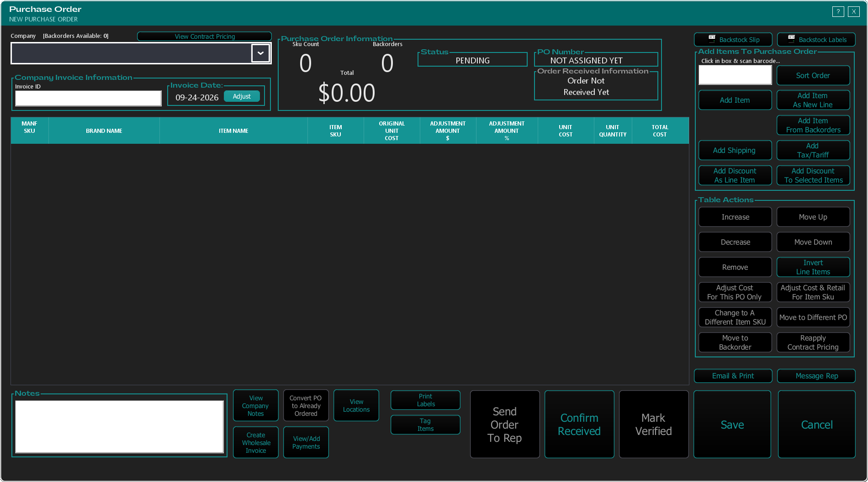
Task: Click Add Item As New Line
Action: click(813, 100)
